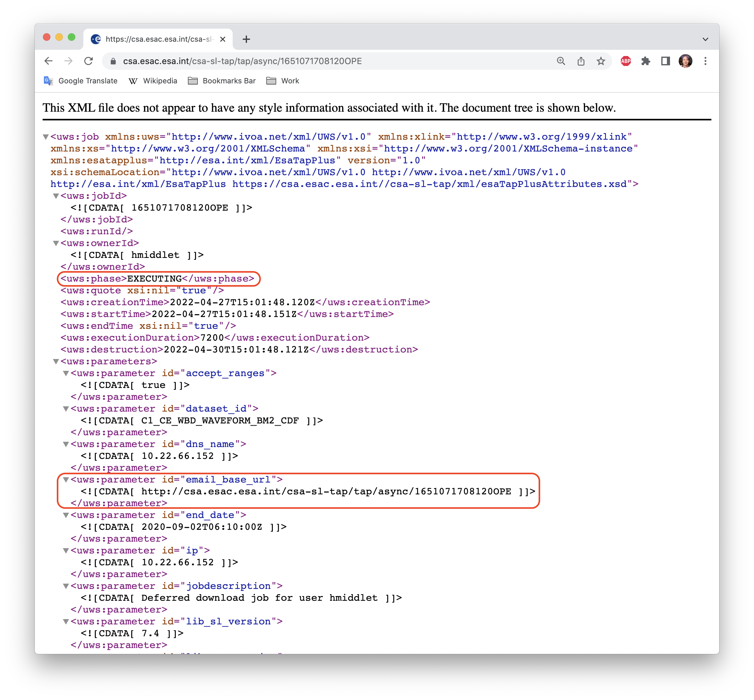The image size is (754, 700).
Task: Collapse the uws:jobId node
Action: (x=56, y=196)
